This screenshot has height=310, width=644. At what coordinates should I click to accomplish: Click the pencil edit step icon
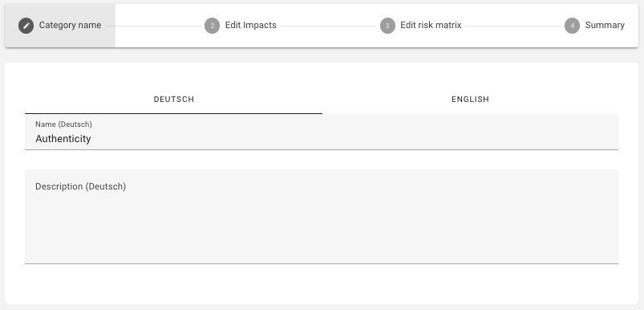pyautogui.click(x=26, y=26)
